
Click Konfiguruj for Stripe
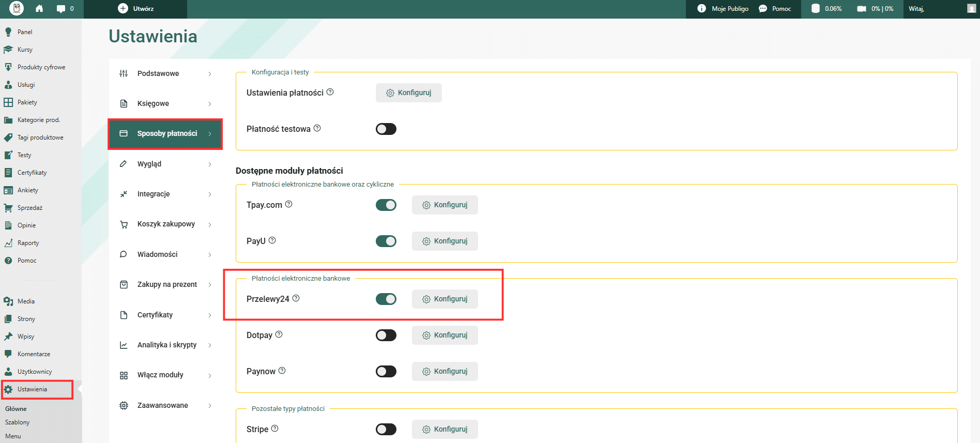pyautogui.click(x=445, y=429)
